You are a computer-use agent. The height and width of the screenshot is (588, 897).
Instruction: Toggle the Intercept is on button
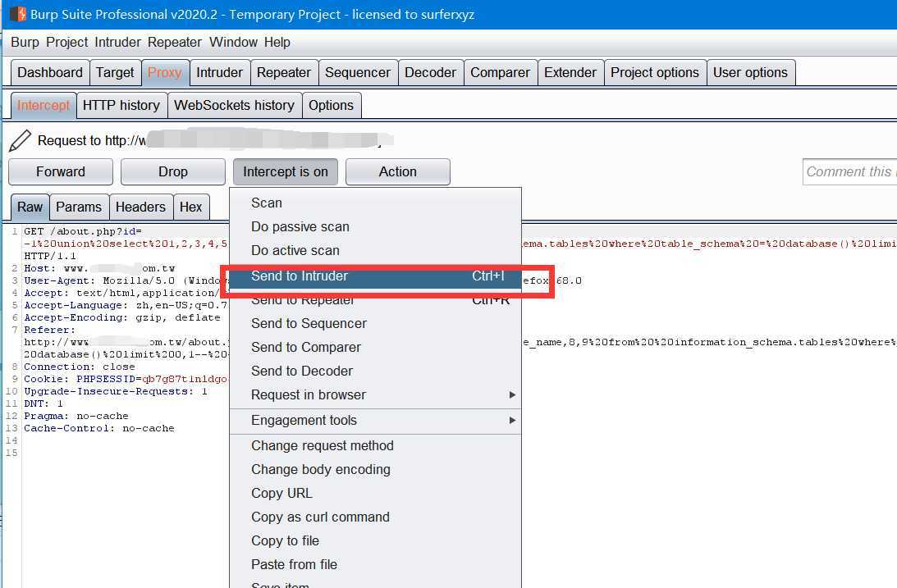tap(286, 172)
